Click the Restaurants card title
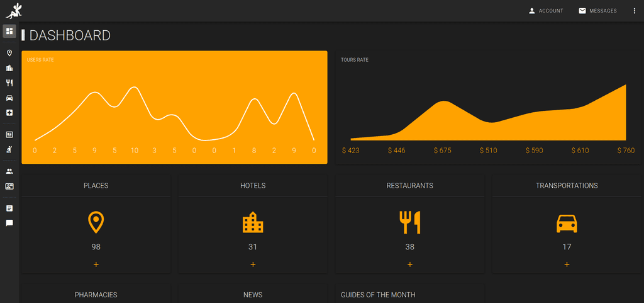Viewport: 644px width, 303px height. tap(410, 186)
